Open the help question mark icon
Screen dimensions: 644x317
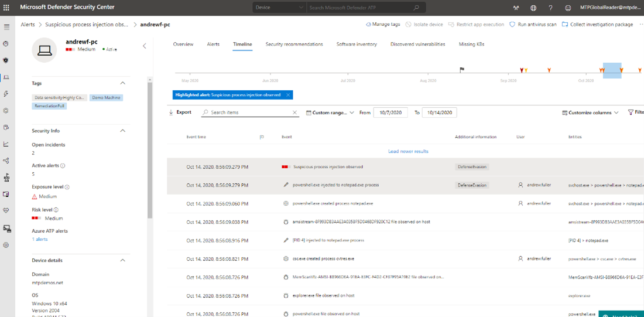550,8
